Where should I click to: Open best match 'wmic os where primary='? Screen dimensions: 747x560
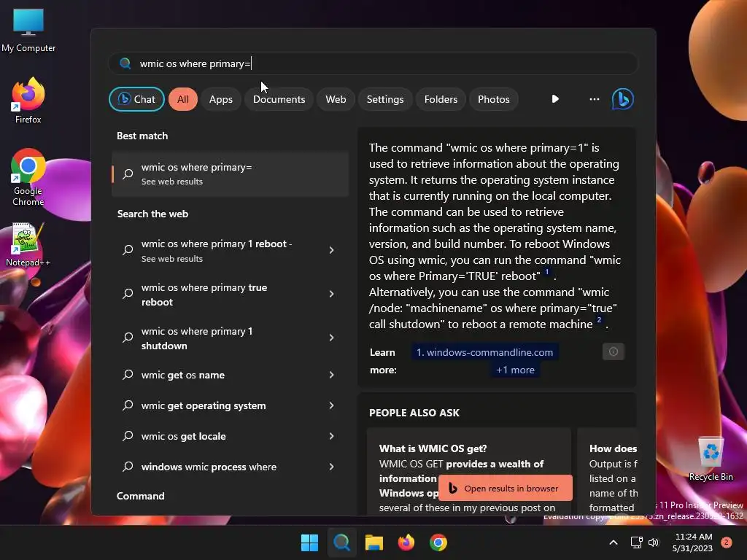pyautogui.click(x=230, y=174)
